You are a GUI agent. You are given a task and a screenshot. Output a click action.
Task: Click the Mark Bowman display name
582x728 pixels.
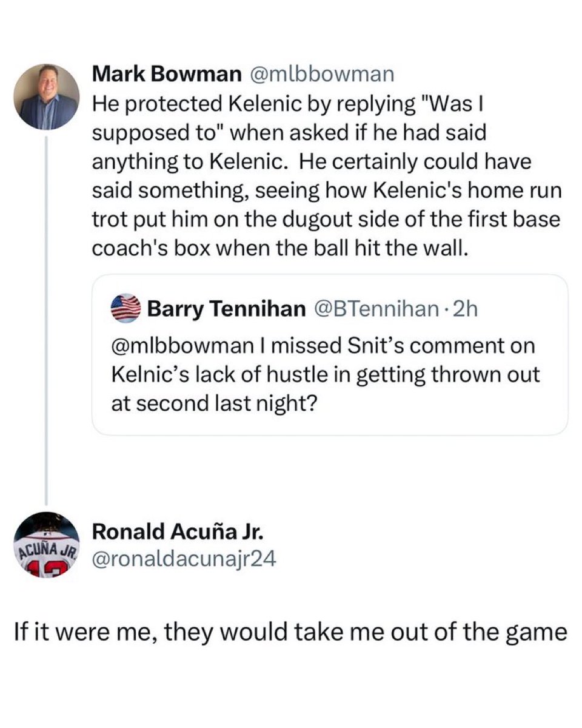(166, 75)
